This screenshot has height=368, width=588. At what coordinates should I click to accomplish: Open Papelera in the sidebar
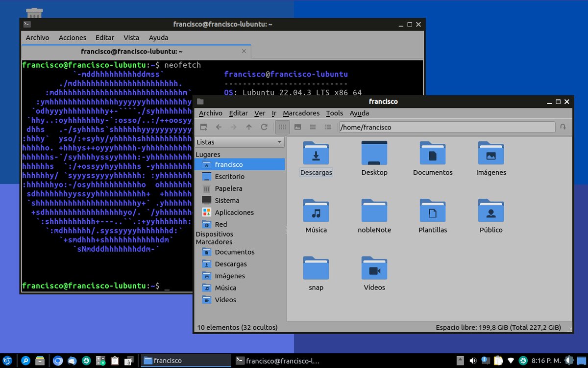click(x=240, y=188)
